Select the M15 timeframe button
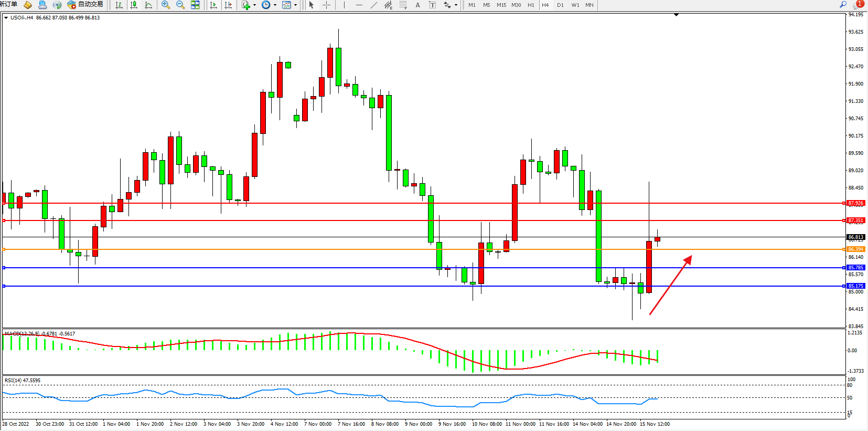The width and height of the screenshot is (868, 431). click(x=501, y=5)
